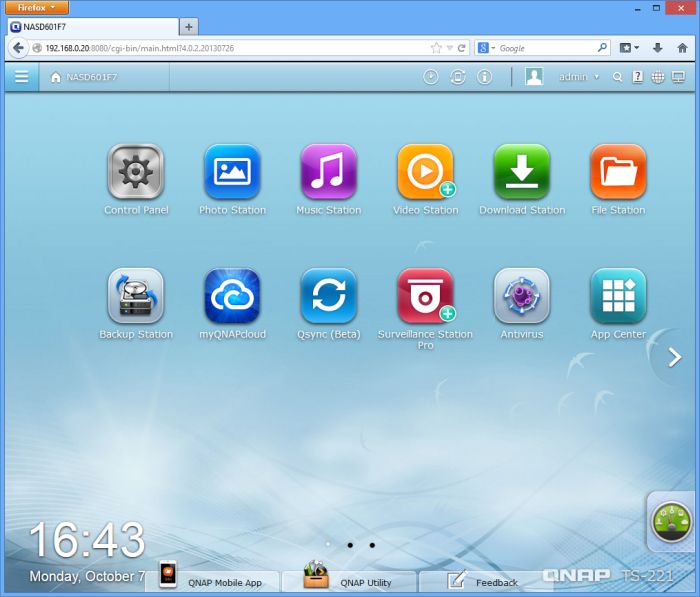700x597 pixels.
Task: Open the help question mark icon
Action: 638,77
